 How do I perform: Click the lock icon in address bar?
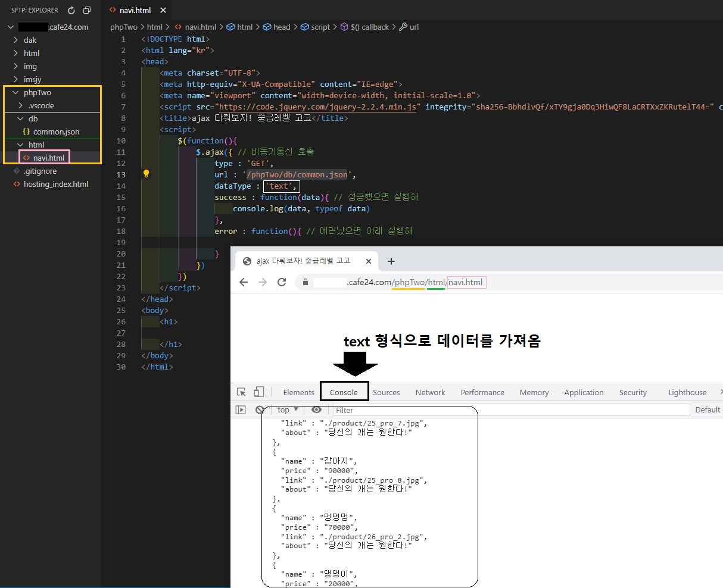click(x=306, y=282)
